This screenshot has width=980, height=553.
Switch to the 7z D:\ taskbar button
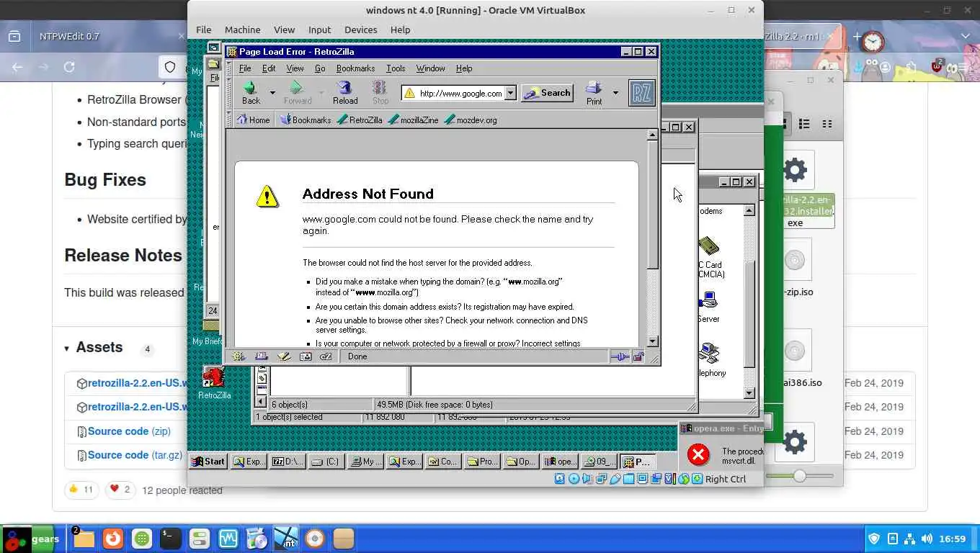tap(288, 462)
